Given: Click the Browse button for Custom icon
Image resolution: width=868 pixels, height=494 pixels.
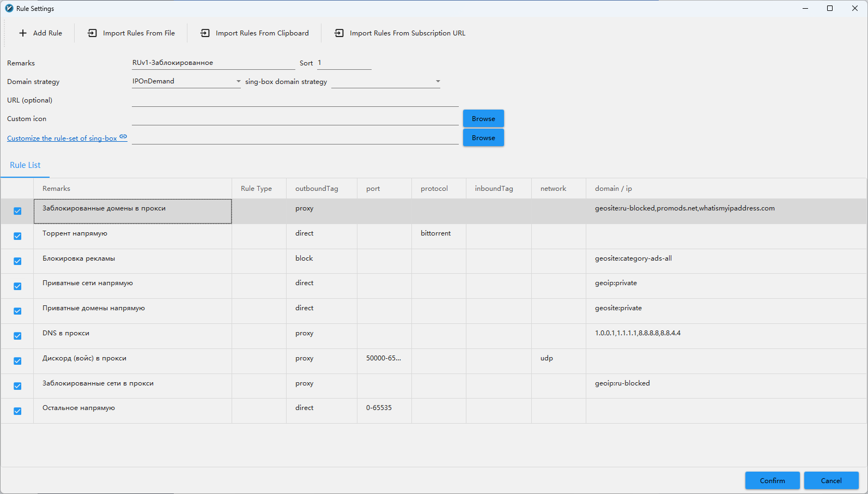Looking at the screenshot, I should point(483,118).
